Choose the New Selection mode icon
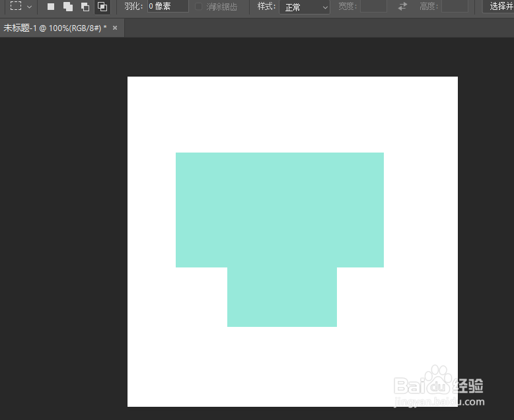The width and height of the screenshot is (514, 420). 51,7
